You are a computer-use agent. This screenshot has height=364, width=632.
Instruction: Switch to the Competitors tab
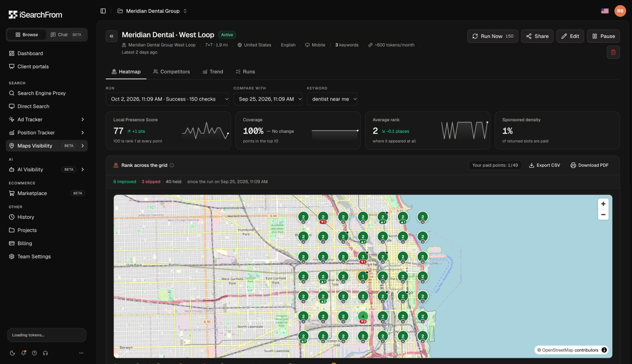(x=171, y=72)
